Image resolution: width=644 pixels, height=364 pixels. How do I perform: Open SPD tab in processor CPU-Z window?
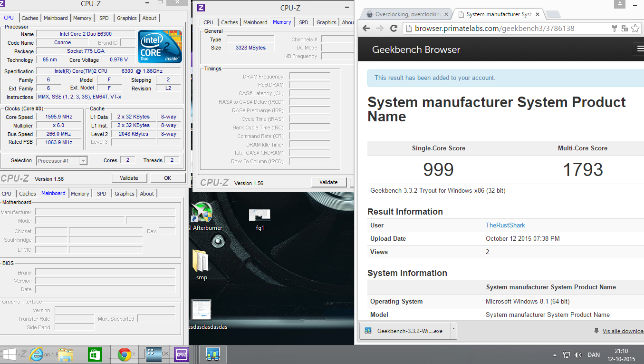click(104, 18)
